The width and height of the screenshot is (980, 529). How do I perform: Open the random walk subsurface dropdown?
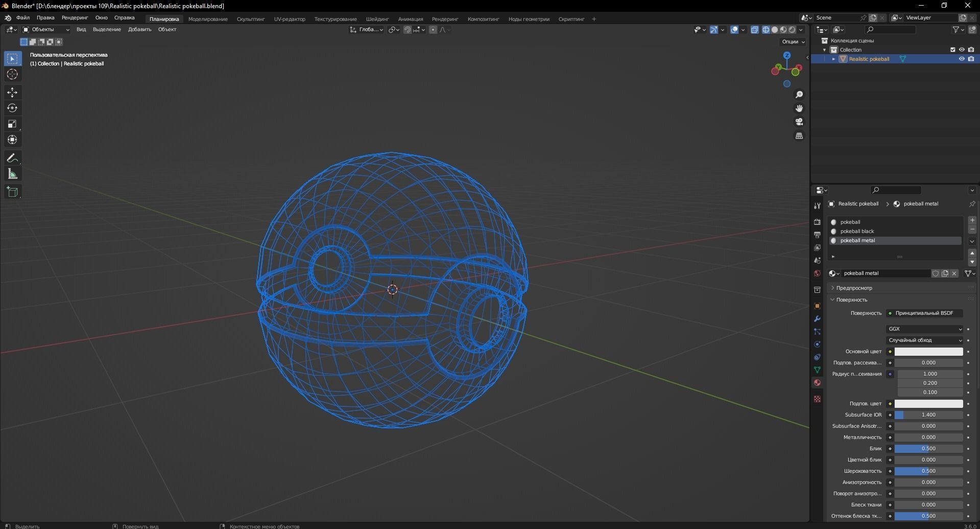click(925, 340)
